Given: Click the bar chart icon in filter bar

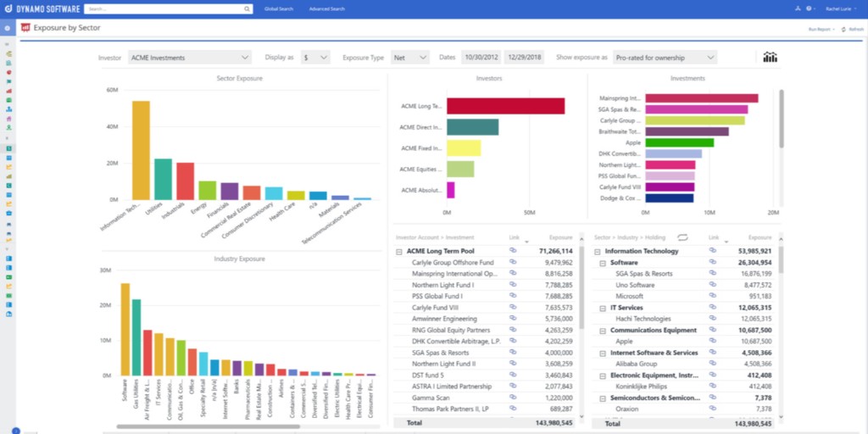Looking at the screenshot, I should click(x=770, y=57).
